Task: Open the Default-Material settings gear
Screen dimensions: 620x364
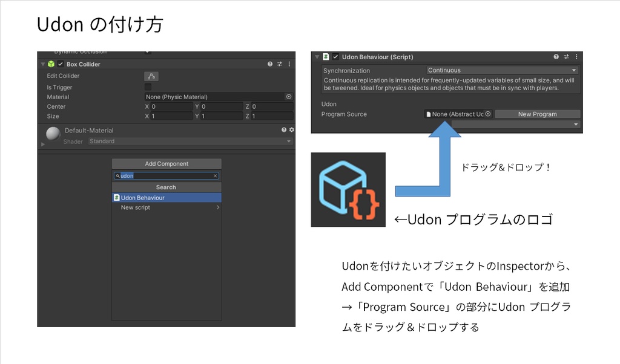Action: point(292,130)
